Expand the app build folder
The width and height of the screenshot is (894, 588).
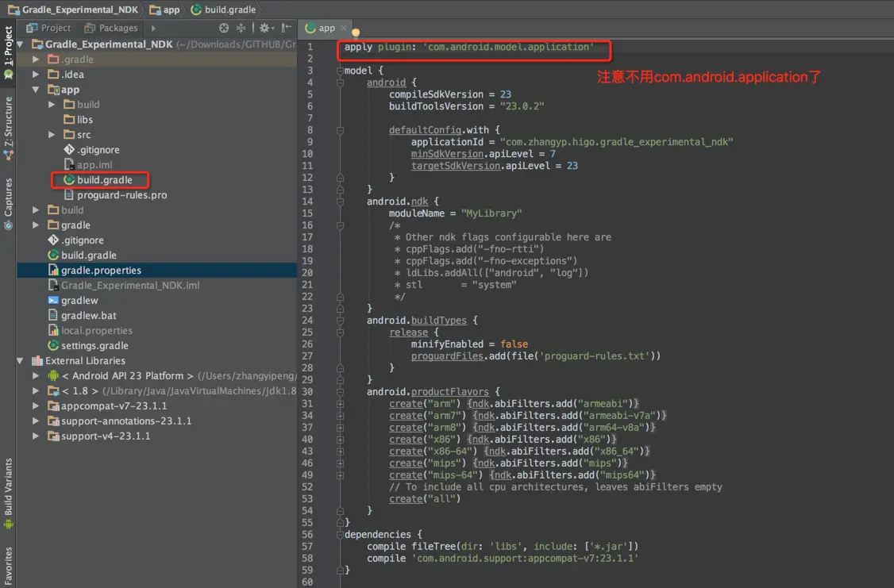(x=52, y=104)
